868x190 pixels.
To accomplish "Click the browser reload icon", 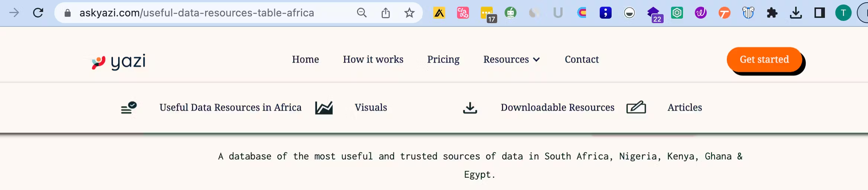I will pyautogui.click(x=38, y=13).
